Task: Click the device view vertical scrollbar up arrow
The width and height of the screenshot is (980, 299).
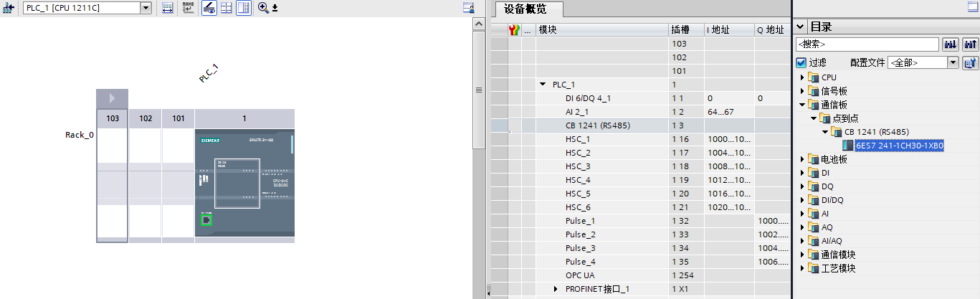Action: (479, 24)
